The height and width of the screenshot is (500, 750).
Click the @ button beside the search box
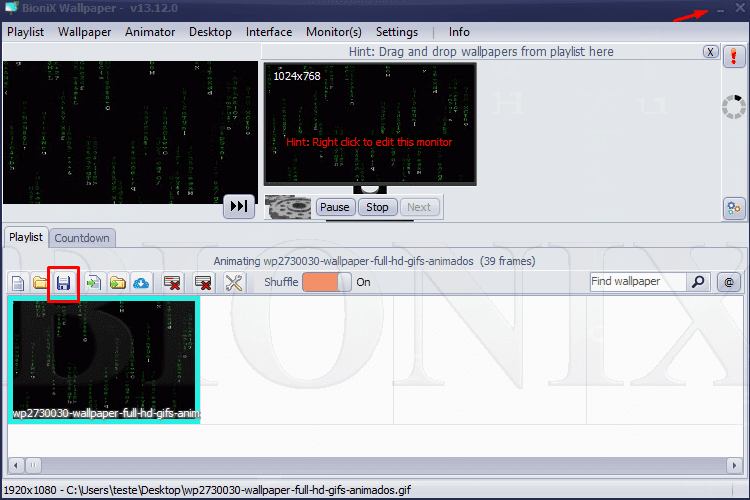tap(729, 282)
